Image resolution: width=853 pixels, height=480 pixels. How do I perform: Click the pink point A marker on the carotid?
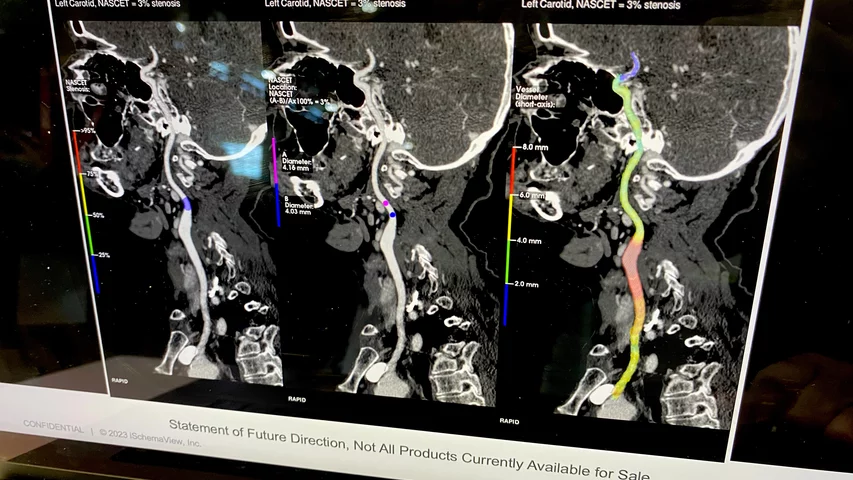(x=386, y=203)
